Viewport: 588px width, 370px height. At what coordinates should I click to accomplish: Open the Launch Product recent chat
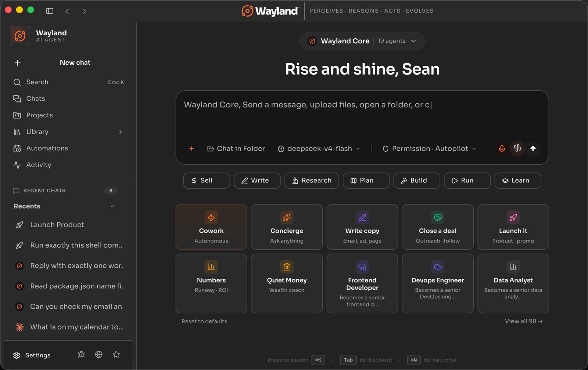[x=68, y=225]
